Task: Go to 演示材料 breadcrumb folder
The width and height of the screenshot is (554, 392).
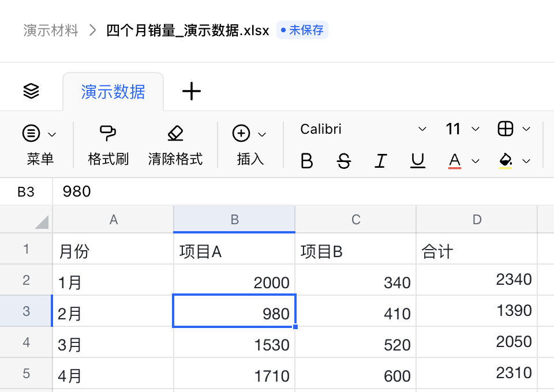Action: 51,31
